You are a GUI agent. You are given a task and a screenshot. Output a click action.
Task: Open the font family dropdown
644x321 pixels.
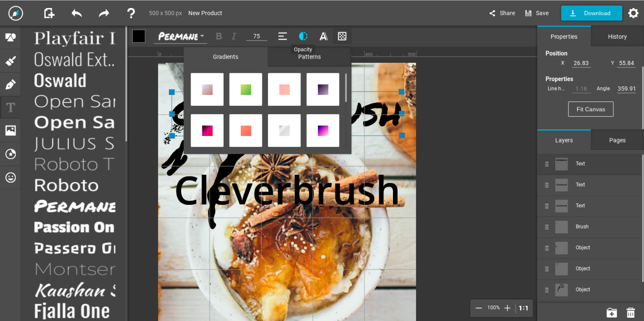click(x=181, y=36)
